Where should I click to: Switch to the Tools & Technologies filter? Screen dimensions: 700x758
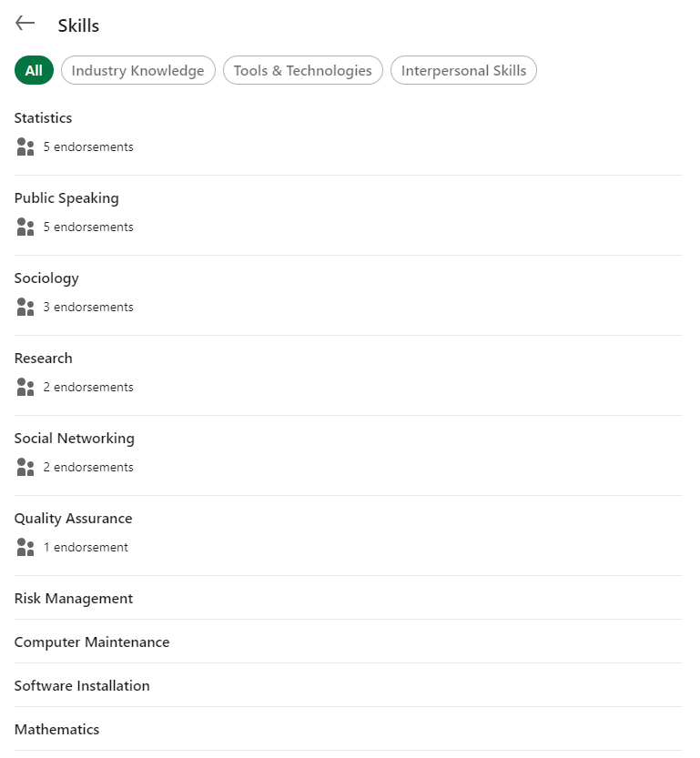(302, 71)
